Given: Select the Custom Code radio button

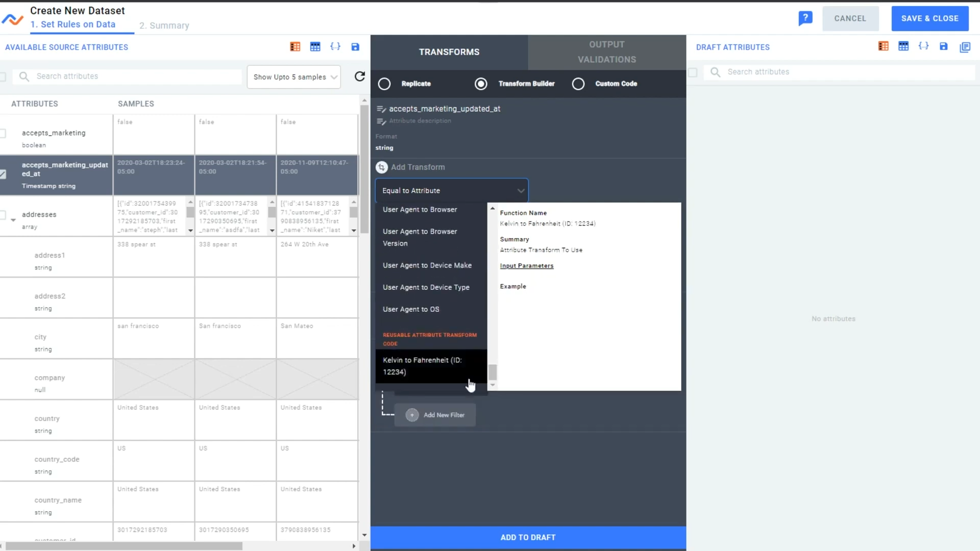Looking at the screenshot, I should [578, 84].
